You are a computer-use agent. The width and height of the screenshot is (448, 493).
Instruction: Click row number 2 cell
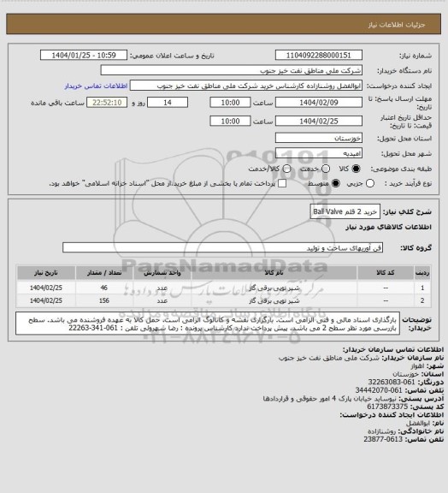click(422, 300)
